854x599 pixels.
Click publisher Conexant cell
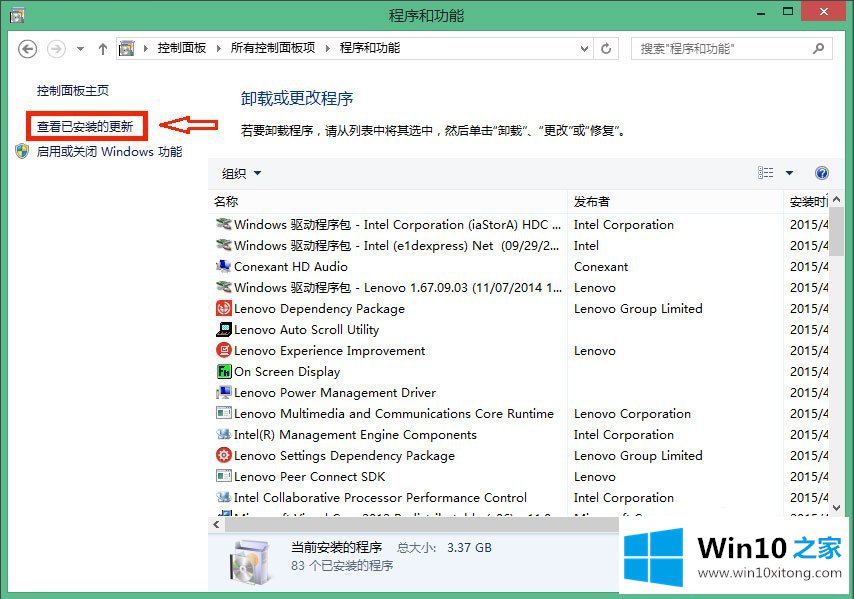[601, 266]
